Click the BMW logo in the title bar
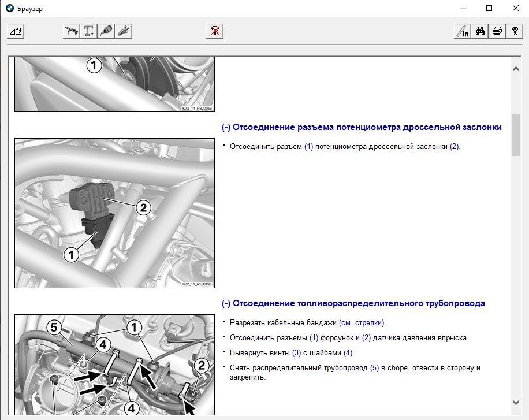Screen dimensions: 529x420 click(x=9, y=9)
